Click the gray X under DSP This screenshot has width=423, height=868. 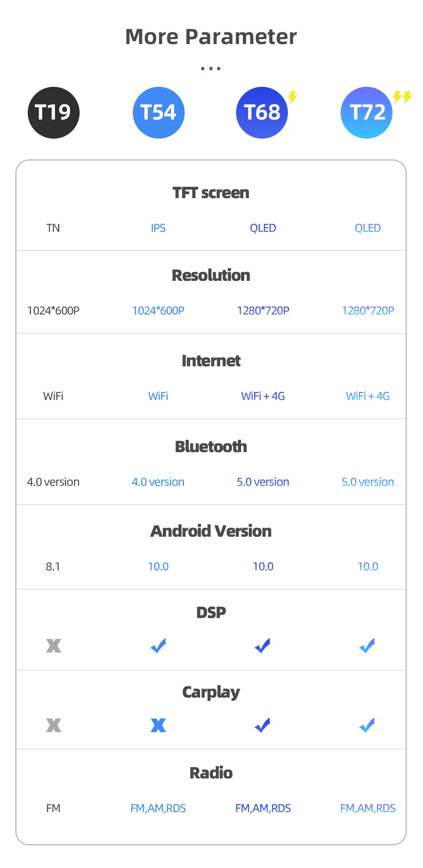(54, 646)
